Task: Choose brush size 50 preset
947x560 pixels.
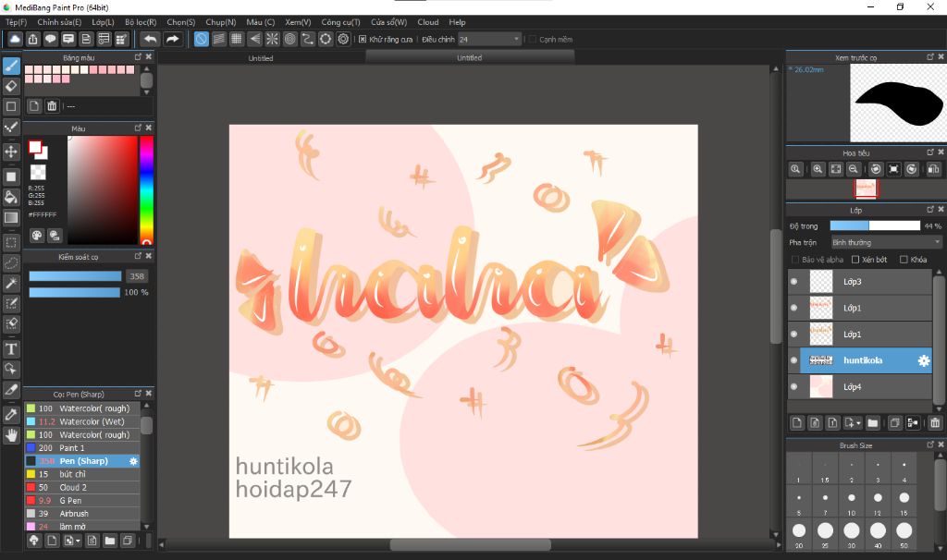Action: 904,535
